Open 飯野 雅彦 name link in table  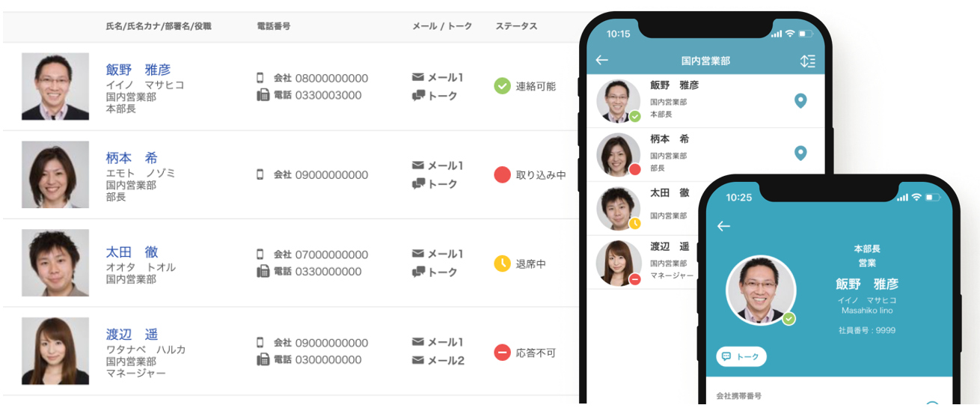coord(138,70)
